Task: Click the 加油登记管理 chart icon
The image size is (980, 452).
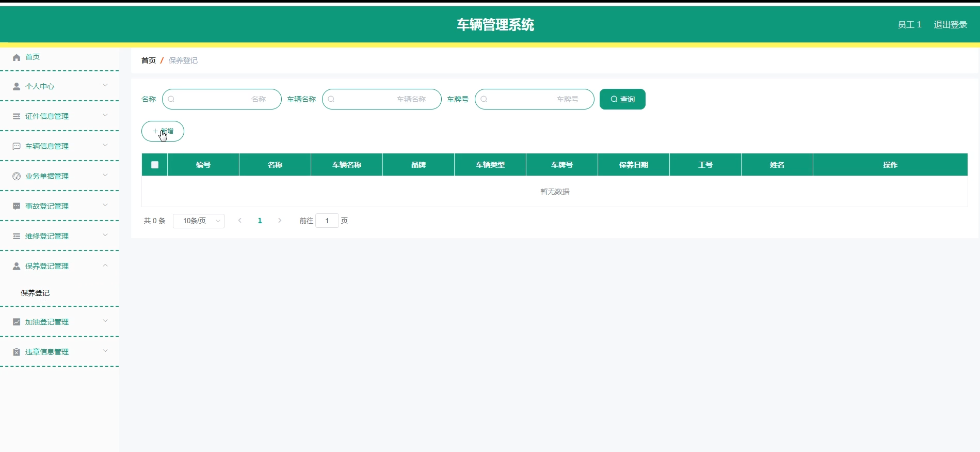Action: 17,322
